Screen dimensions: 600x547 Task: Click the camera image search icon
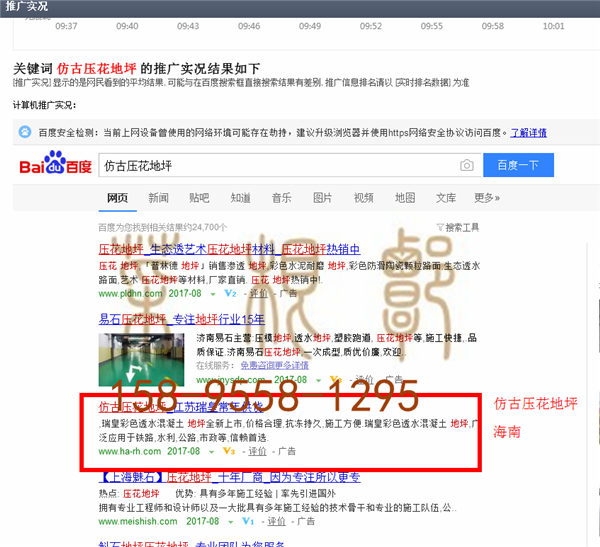tap(466, 165)
